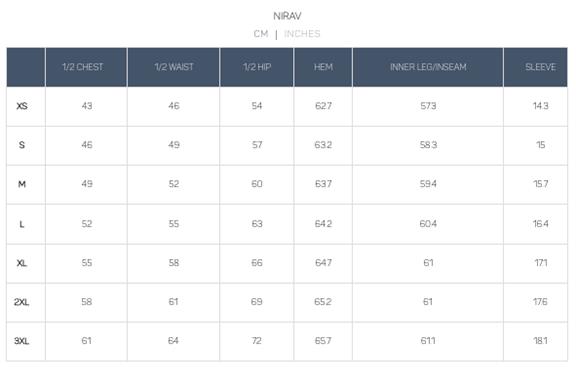Click the NIRAV title above the chart
The image size is (576, 382).
pyautogui.click(x=287, y=16)
